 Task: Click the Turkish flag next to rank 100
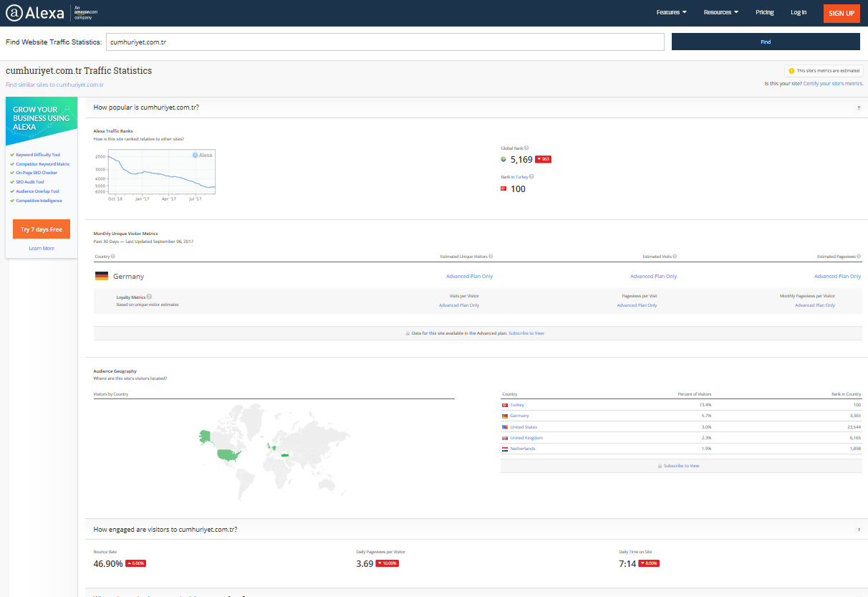[x=503, y=188]
